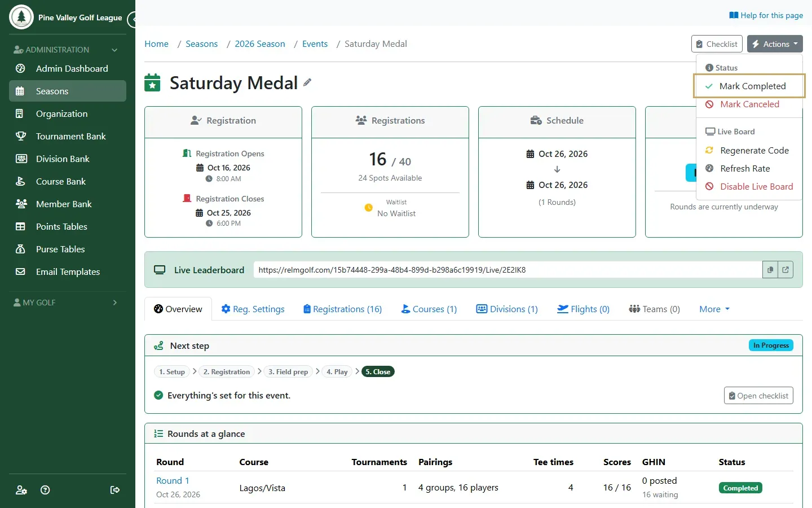Open the Actions dropdown button
The width and height of the screenshot is (812, 508).
[775, 44]
